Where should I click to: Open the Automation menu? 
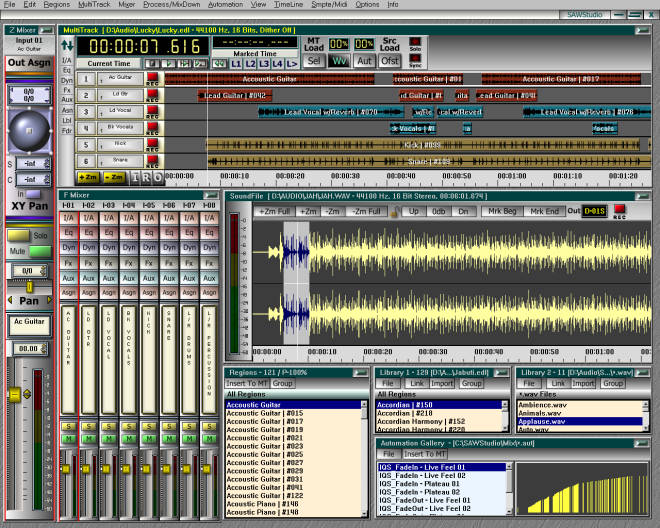[225, 5]
